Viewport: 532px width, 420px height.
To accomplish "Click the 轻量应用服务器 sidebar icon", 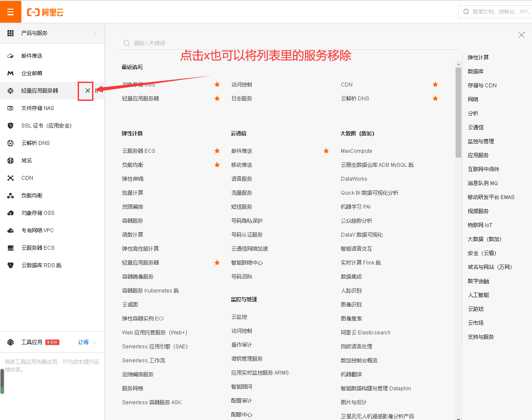I will [x=10, y=91].
